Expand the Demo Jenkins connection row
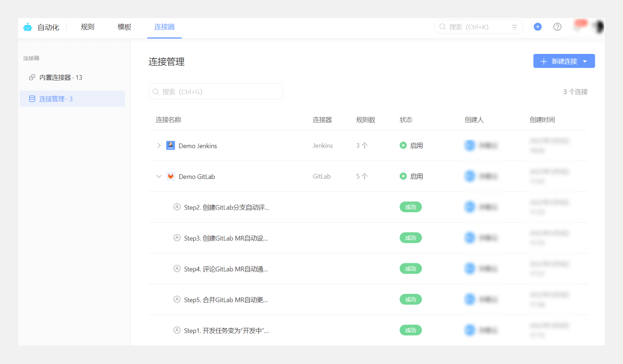Image resolution: width=623 pixels, height=364 pixels. [159, 146]
